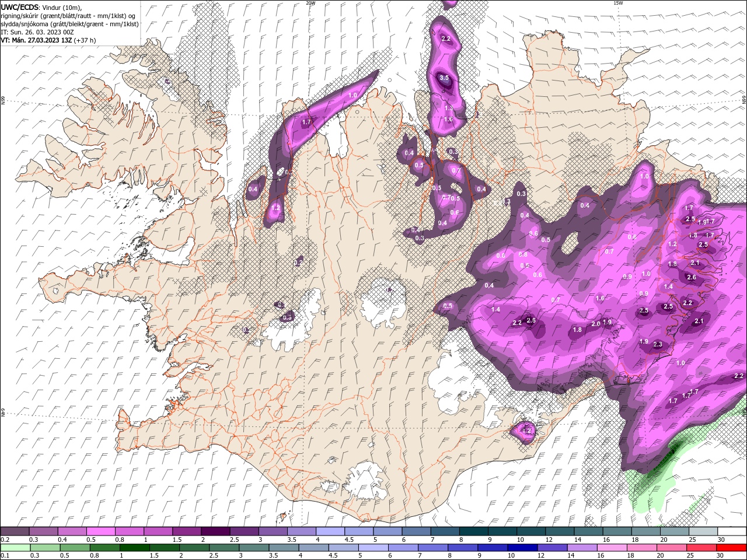Pick light grey snow-scale swatch at 25
This screenshot has width=747, height=560.
point(703,531)
